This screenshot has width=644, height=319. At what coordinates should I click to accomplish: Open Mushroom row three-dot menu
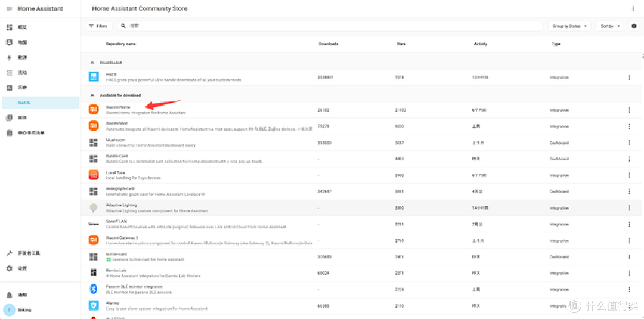click(629, 143)
